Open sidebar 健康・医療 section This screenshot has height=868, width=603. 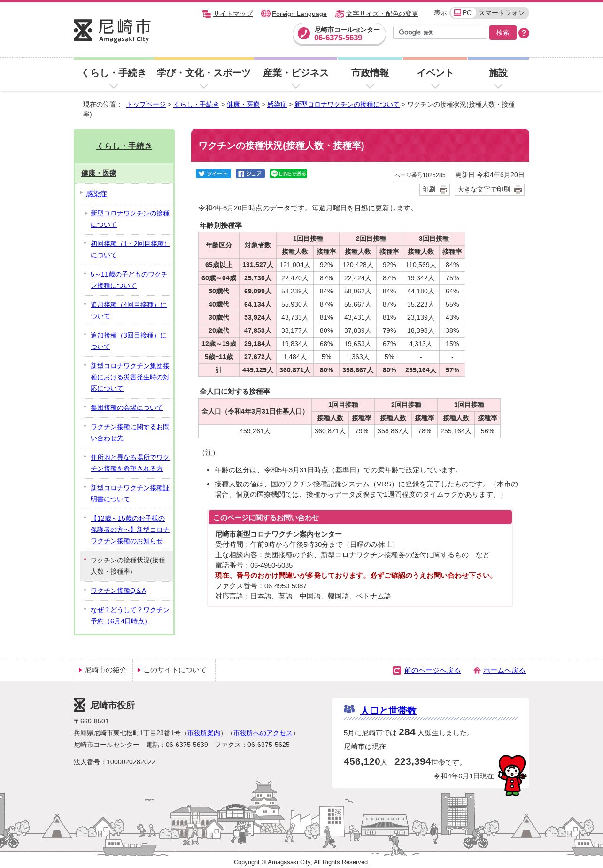tap(99, 173)
